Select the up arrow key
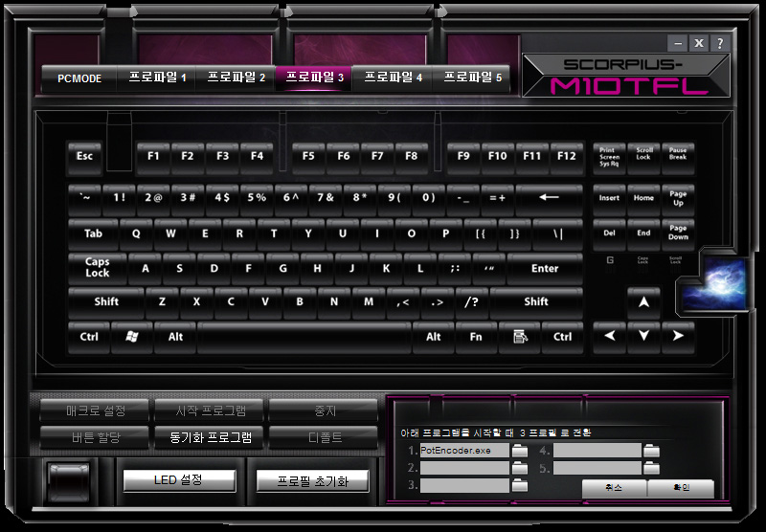The height and width of the screenshot is (532, 766). [643, 302]
